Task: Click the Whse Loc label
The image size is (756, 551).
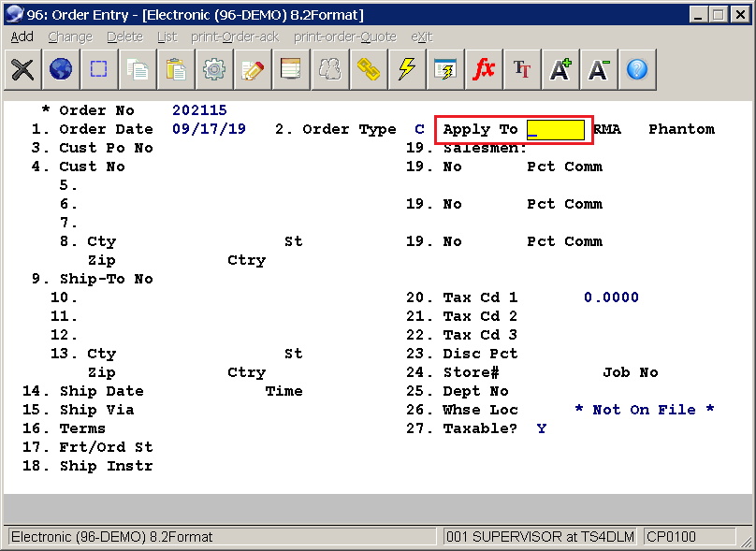Action: point(480,410)
